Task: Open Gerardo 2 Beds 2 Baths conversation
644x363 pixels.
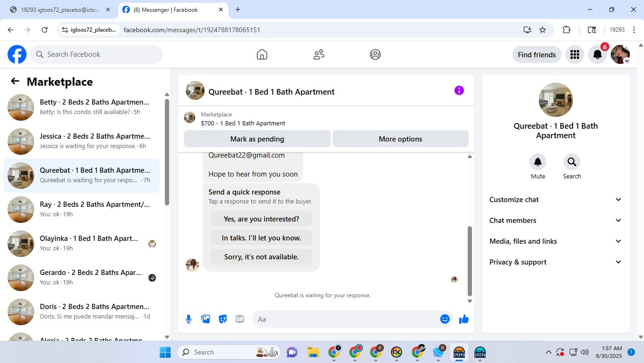Action: pos(82,278)
